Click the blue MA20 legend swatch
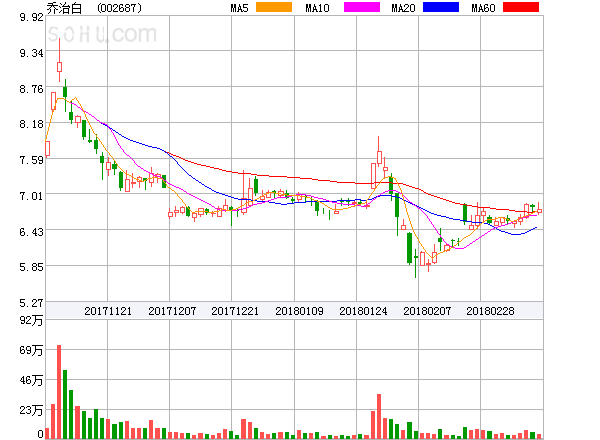The width and height of the screenshot is (600, 440). click(x=441, y=7)
